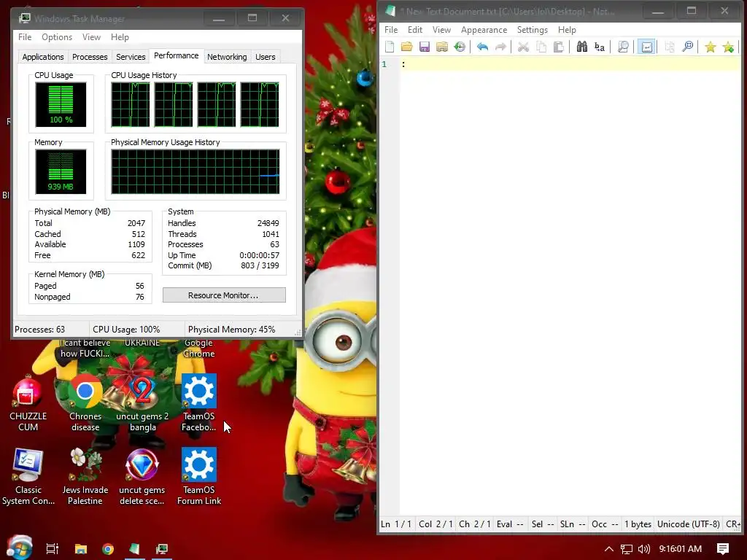Open File Explorer from taskbar
This screenshot has width=747, height=560.
pos(81,548)
